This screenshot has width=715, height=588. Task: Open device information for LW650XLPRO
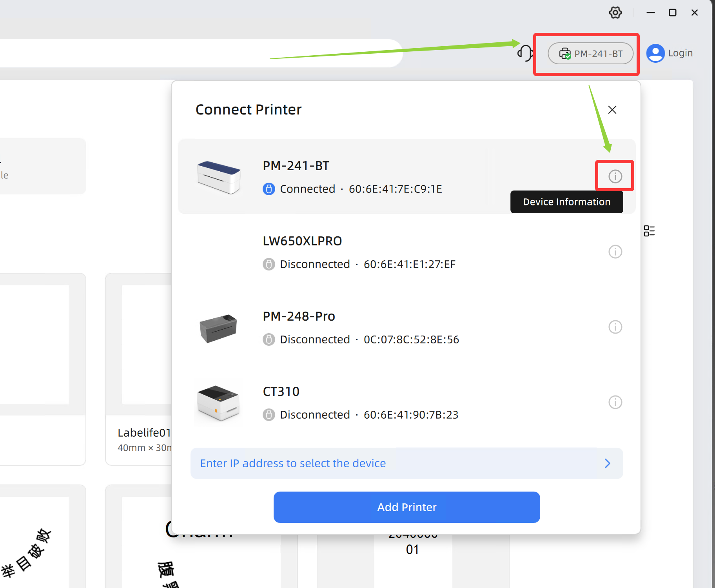[x=615, y=252]
